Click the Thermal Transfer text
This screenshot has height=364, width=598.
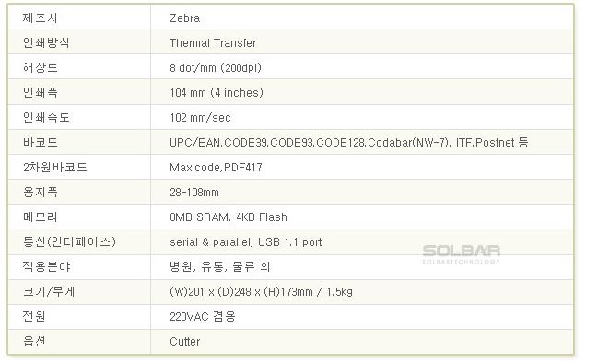point(213,42)
